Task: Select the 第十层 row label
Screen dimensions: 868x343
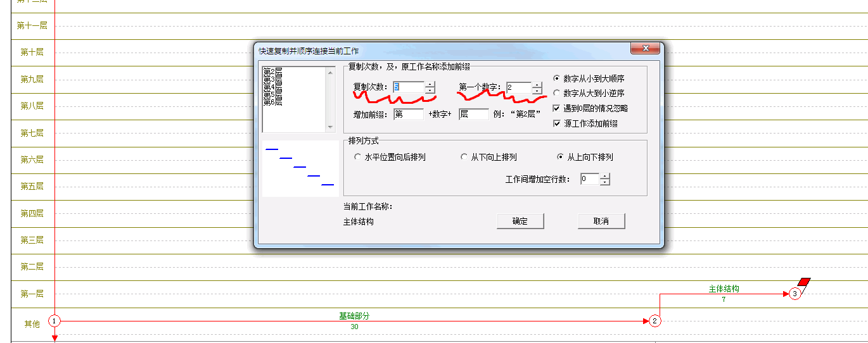Action: coord(32,52)
